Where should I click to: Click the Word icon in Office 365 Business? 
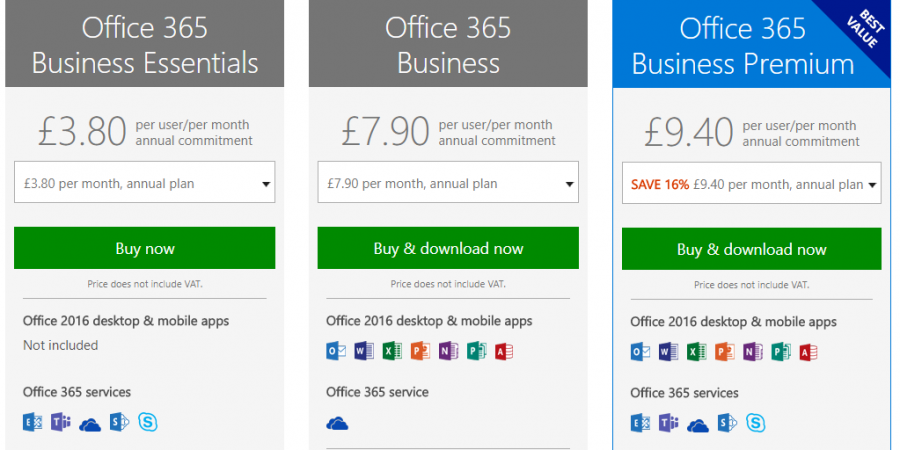tap(364, 351)
